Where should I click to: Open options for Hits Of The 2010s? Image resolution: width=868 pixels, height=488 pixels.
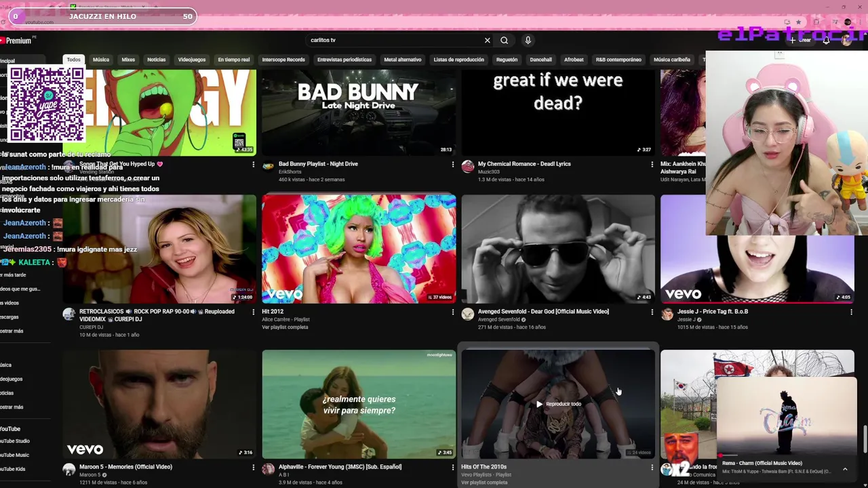click(x=652, y=467)
